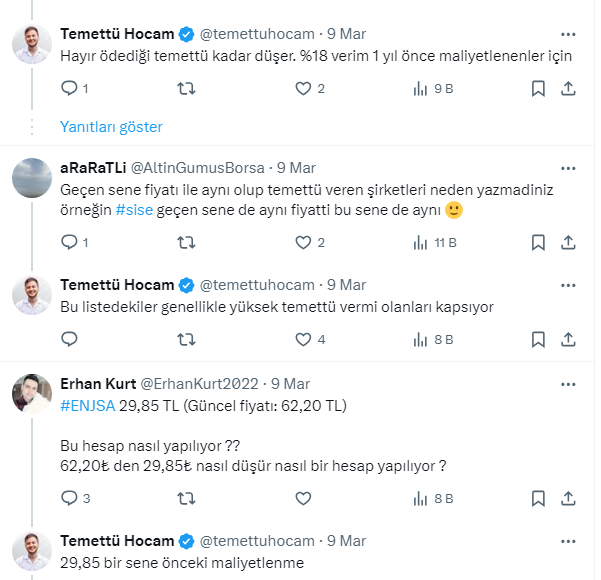The image size is (601, 580).
Task: Click Erhan Kurt's profile picture
Action: point(32,394)
